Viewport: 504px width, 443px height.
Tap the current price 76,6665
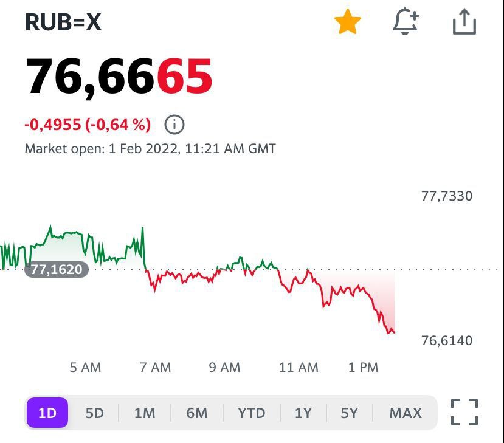click(119, 77)
